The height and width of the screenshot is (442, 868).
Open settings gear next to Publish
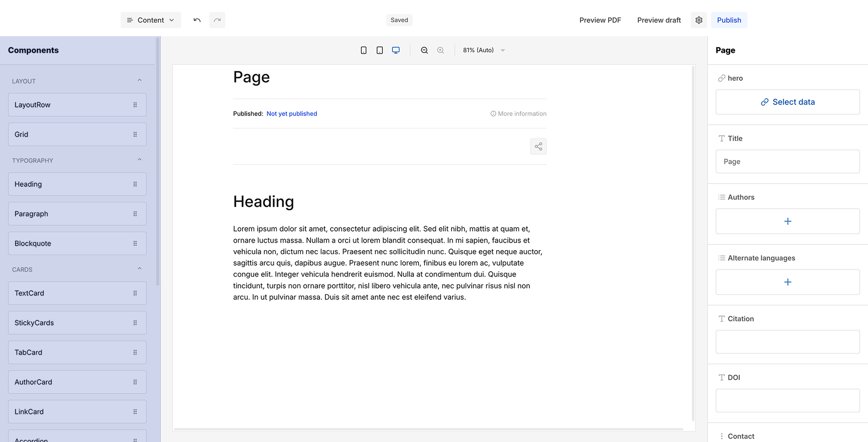699,20
